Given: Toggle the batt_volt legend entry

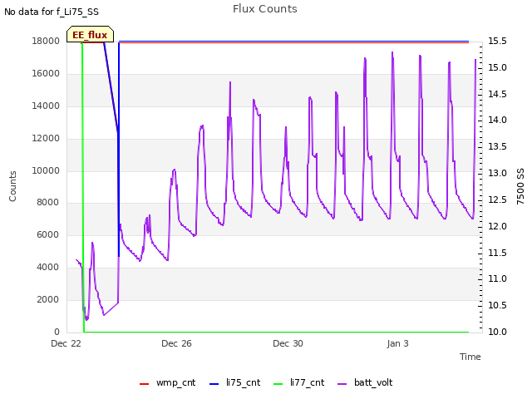Looking at the screenshot, I should 366,382.
